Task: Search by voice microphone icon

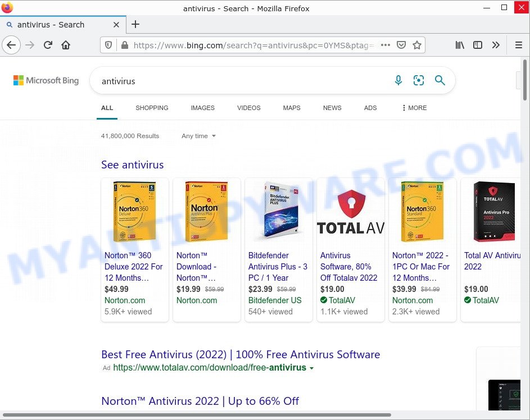Action: point(398,80)
